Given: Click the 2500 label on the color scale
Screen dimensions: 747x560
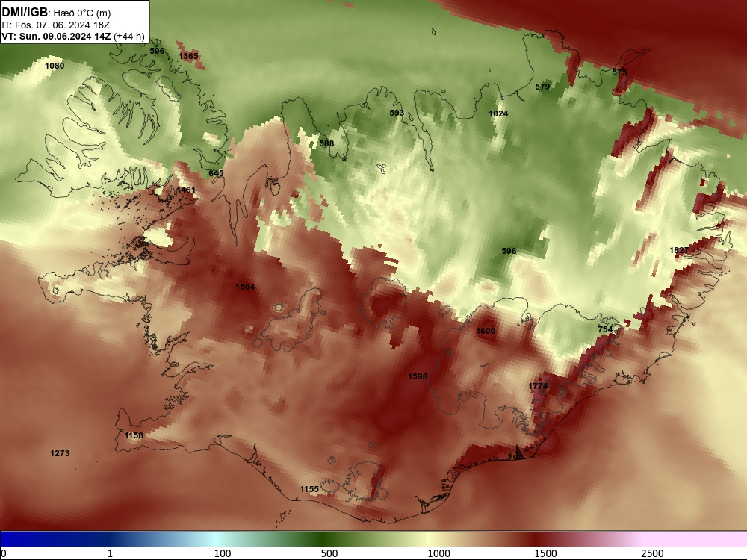Looking at the screenshot, I should coord(652,553).
